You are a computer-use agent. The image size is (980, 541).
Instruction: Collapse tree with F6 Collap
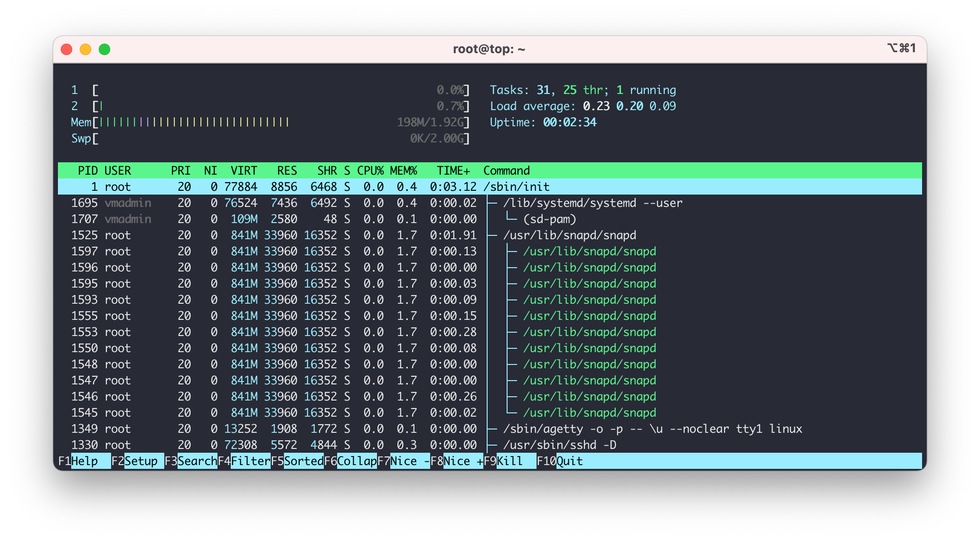[x=350, y=461]
